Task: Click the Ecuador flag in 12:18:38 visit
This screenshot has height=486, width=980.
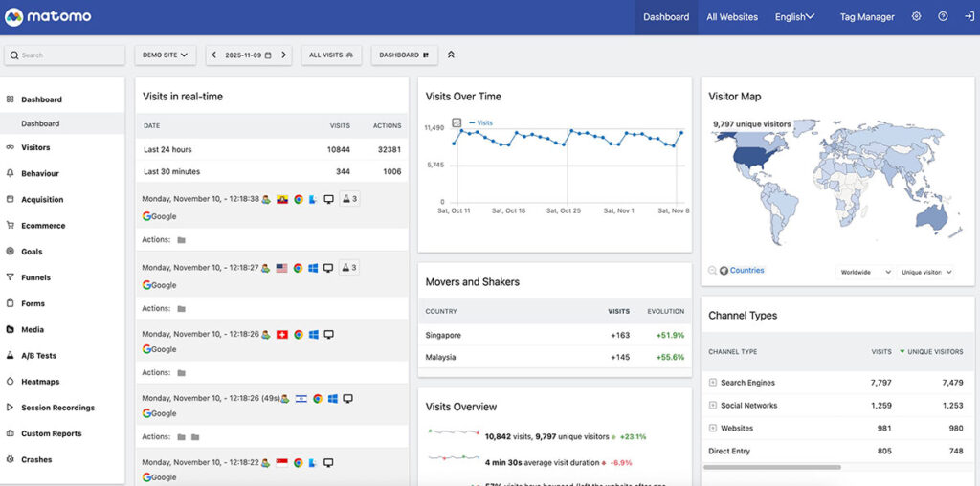Action: [x=282, y=199]
